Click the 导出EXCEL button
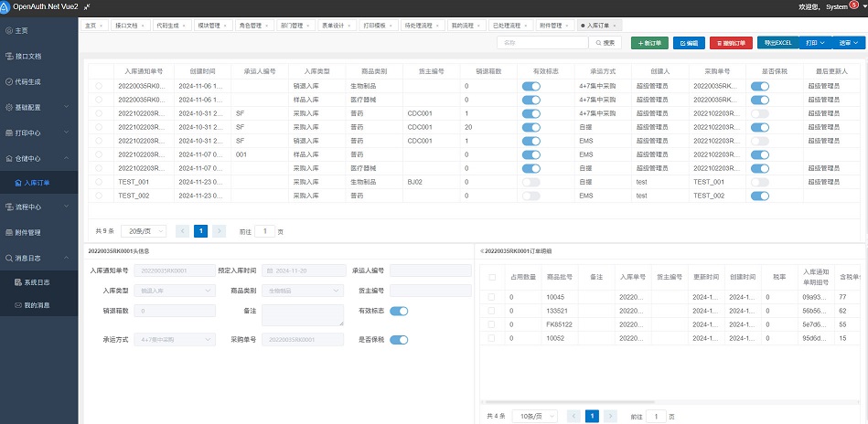The image size is (868, 424). tap(777, 43)
